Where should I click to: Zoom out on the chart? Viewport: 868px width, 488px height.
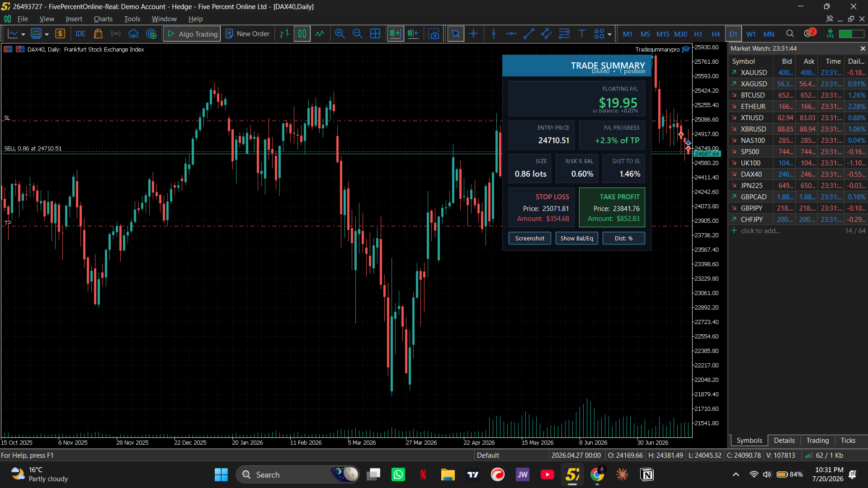click(x=358, y=34)
